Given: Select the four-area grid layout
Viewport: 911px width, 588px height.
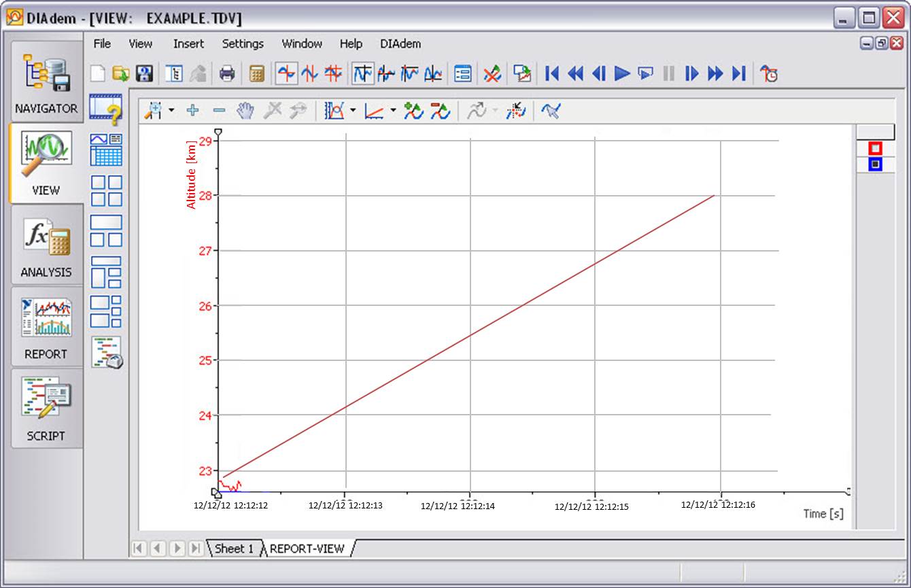Looking at the screenshot, I should [x=106, y=191].
